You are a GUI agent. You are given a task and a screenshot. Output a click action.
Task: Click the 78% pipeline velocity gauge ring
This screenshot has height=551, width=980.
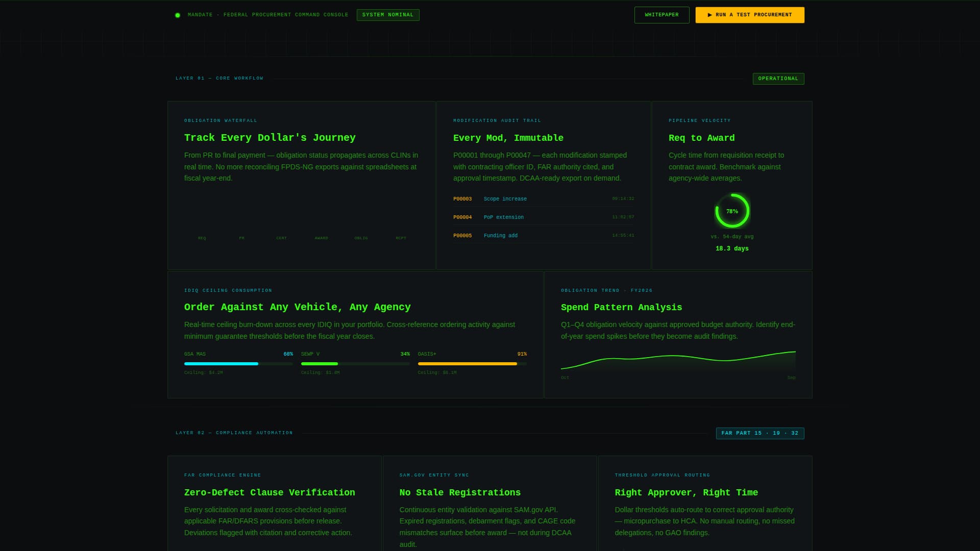[732, 211]
